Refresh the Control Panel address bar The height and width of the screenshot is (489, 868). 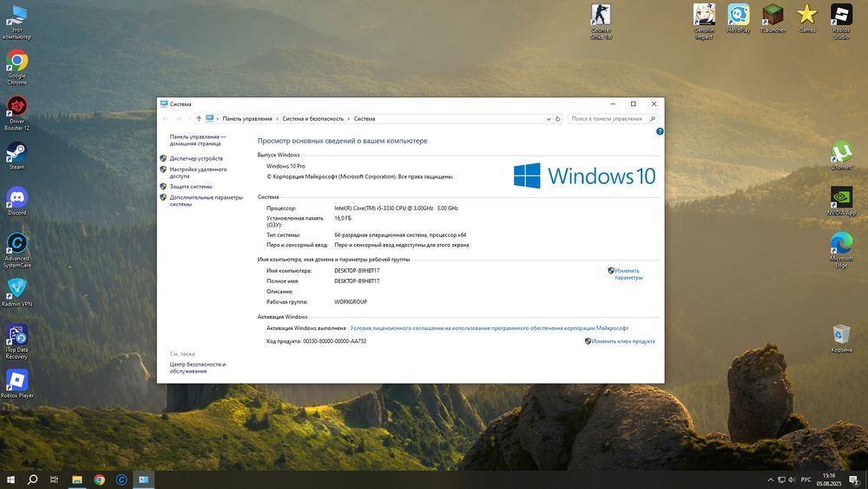click(557, 119)
